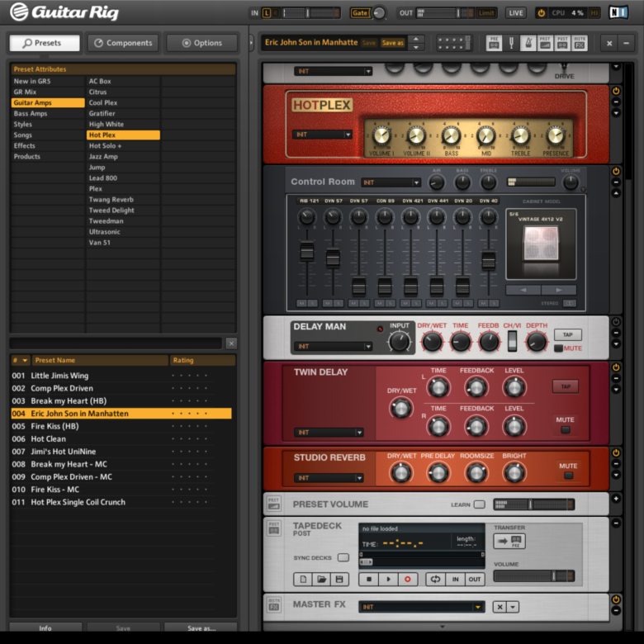The image size is (644, 644).
Task: Click the Tapedeck save disk icon
Action: tap(339, 580)
